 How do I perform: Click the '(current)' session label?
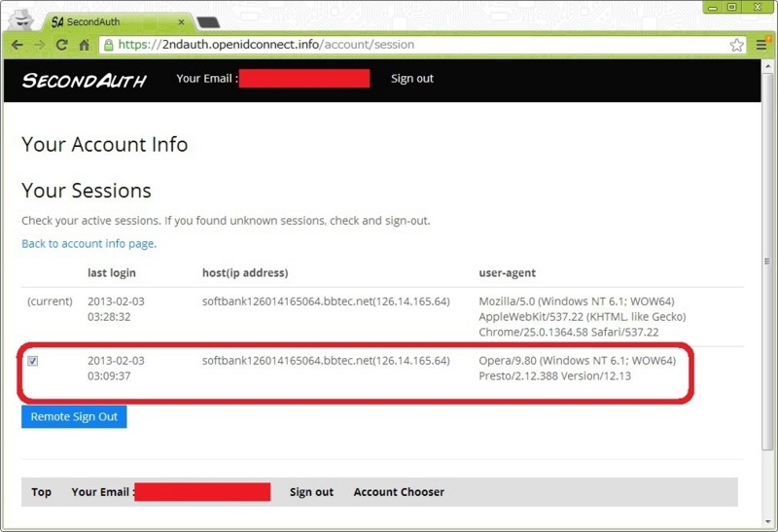point(50,301)
